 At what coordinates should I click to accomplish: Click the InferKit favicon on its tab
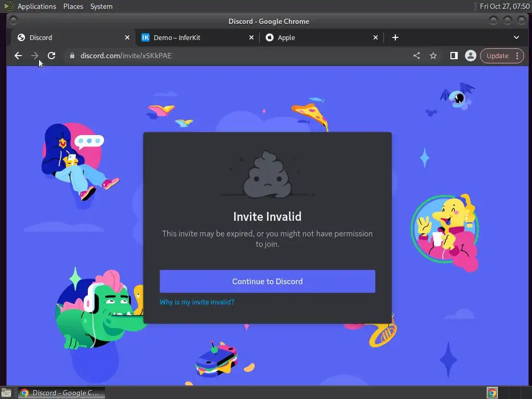click(x=145, y=37)
